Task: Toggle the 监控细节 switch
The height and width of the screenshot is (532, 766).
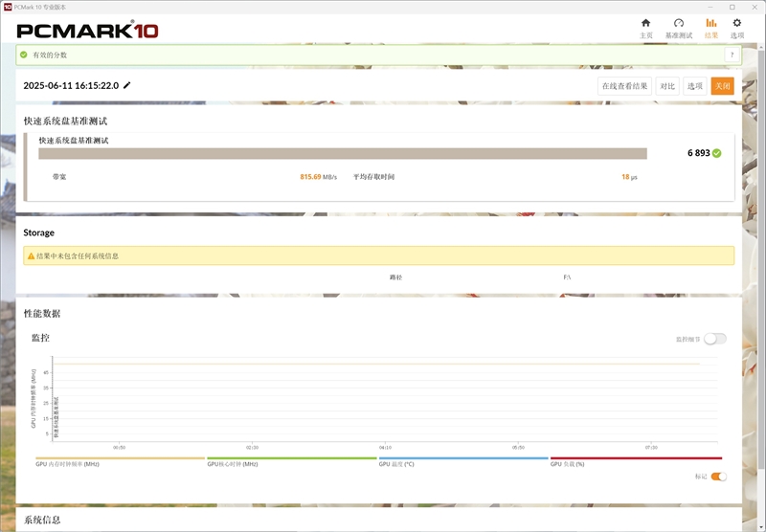Action: (715, 339)
